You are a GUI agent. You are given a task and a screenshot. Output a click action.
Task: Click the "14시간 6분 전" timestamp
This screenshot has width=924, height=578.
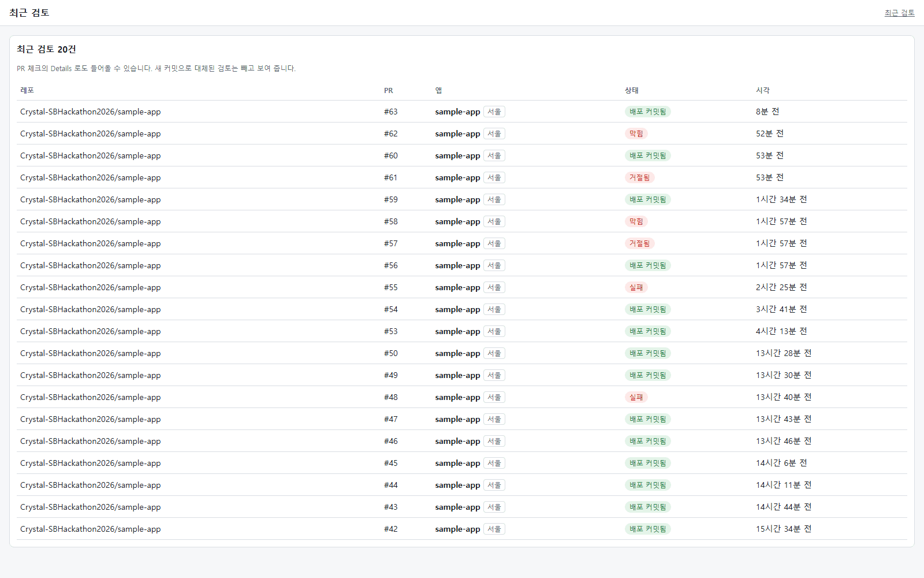[781, 463]
